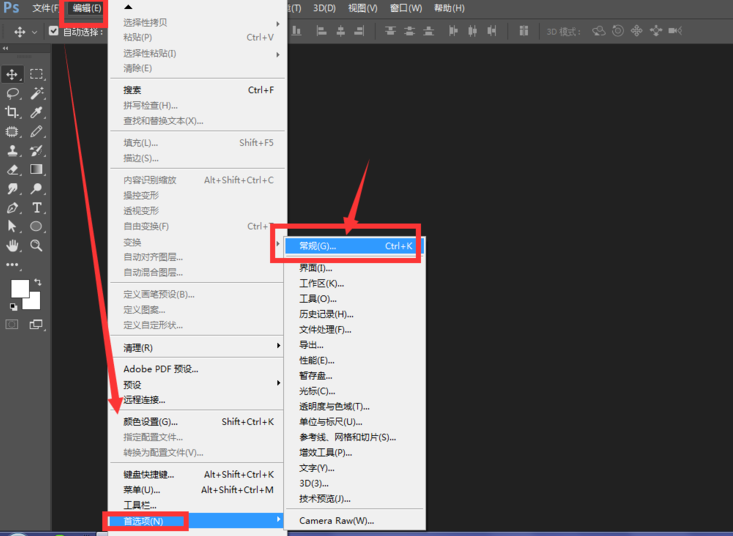The height and width of the screenshot is (536, 733).
Task: Choose the 3D roll mode icon
Action: [x=618, y=31]
